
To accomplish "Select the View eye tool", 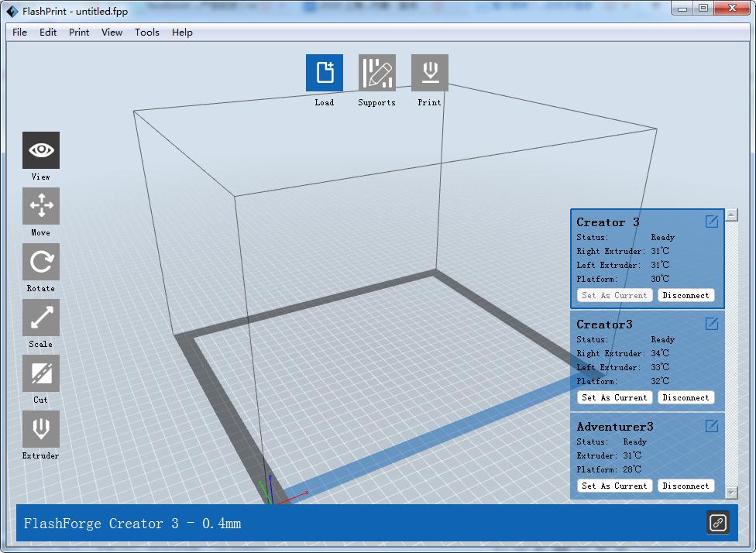I will click(x=41, y=150).
